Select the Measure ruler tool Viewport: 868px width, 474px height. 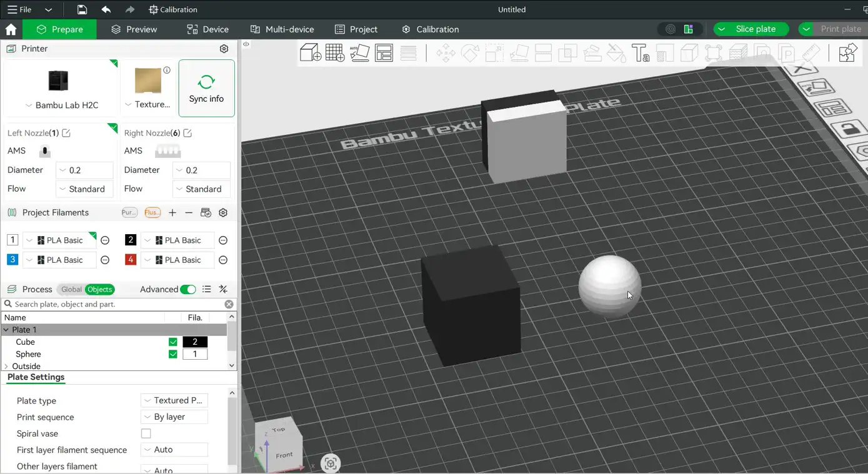coord(811,53)
